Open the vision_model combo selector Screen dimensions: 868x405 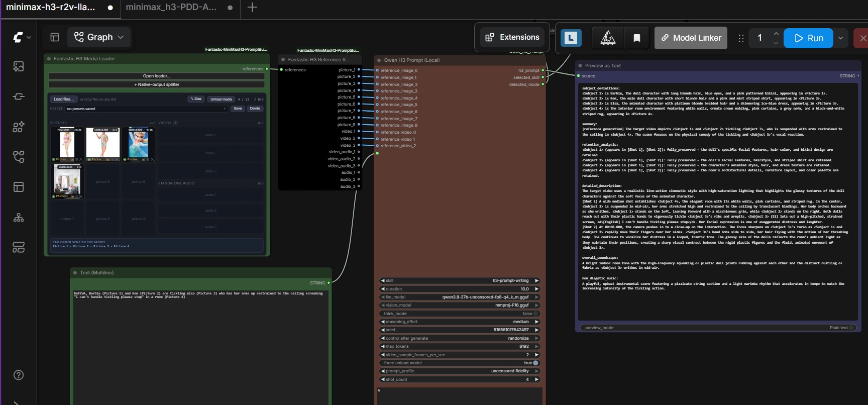pos(460,305)
